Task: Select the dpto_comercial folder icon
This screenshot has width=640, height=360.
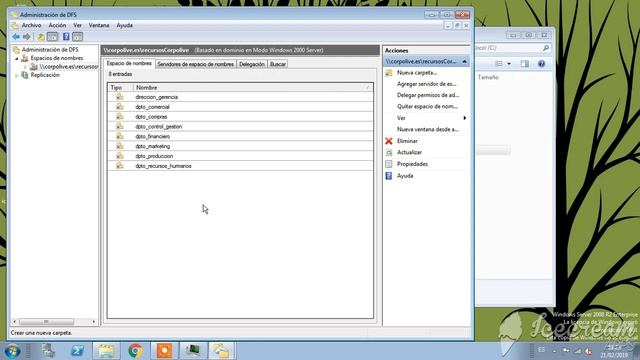Action: 119,107
